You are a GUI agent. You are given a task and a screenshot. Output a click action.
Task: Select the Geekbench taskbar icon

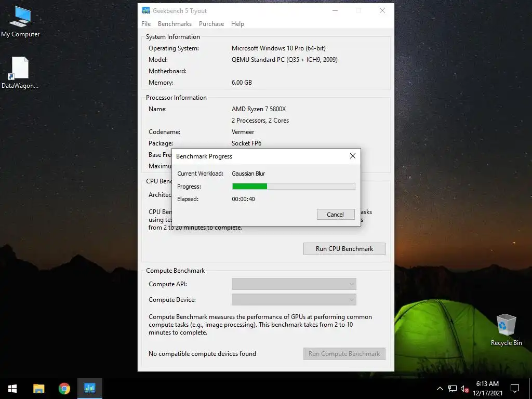pyautogui.click(x=89, y=389)
